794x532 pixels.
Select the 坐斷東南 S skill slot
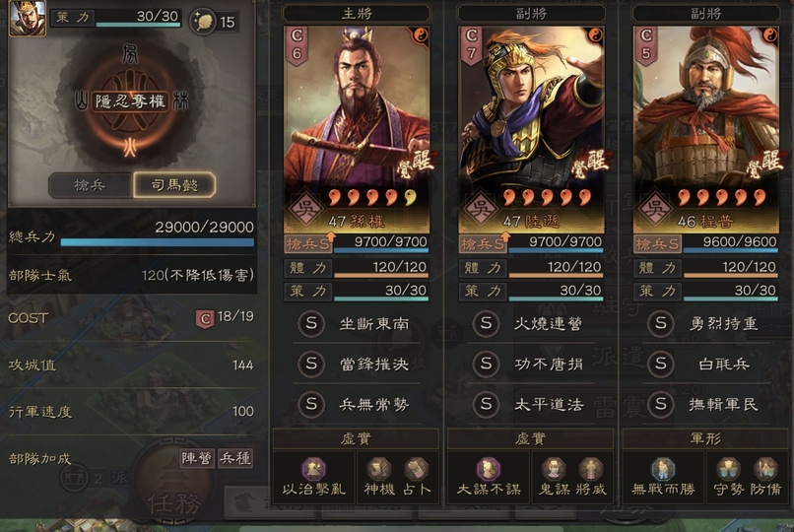(x=357, y=323)
